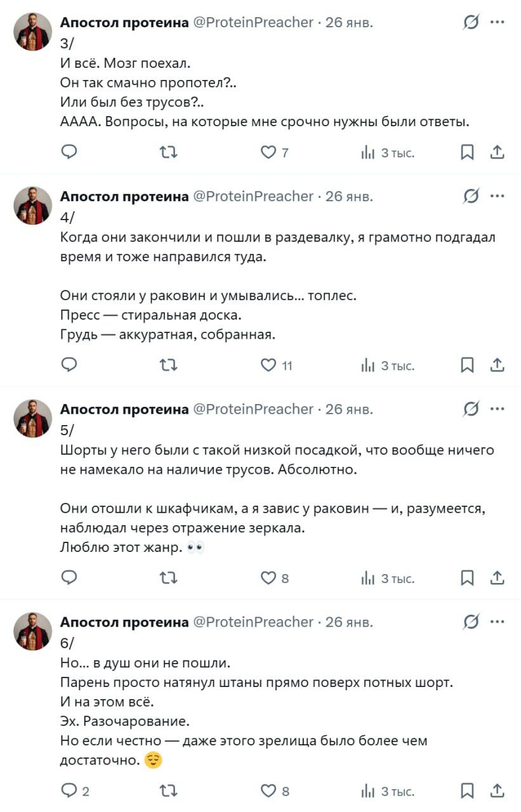Share the tweet numbered 3/
This screenshot has width=521, height=812.
click(x=498, y=152)
